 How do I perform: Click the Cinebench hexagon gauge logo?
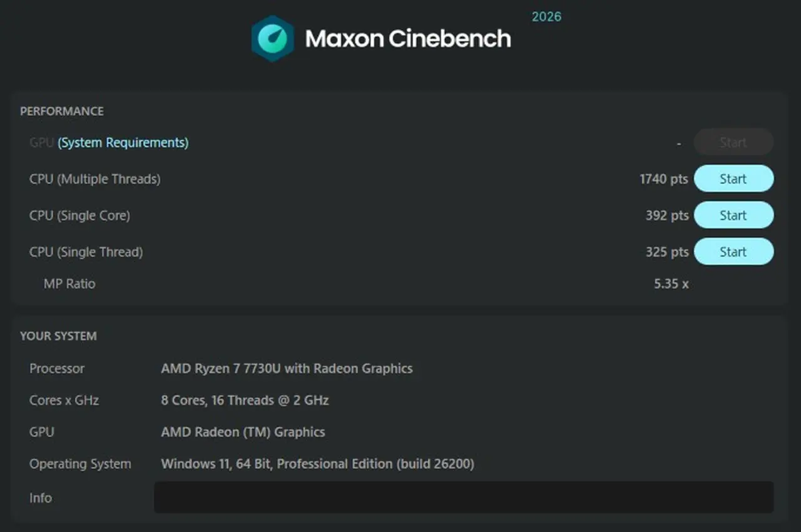point(272,39)
